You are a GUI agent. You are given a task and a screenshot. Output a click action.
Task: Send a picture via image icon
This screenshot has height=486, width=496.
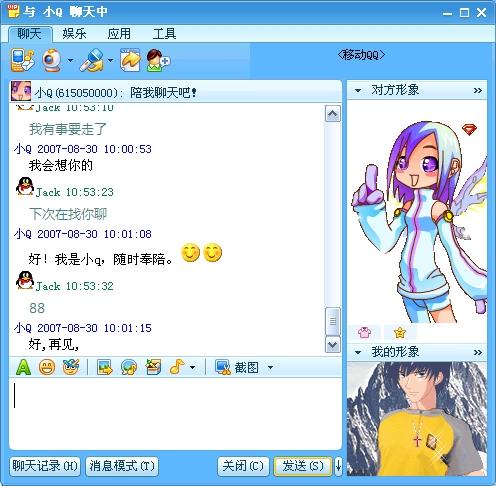[x=105, y=367]
